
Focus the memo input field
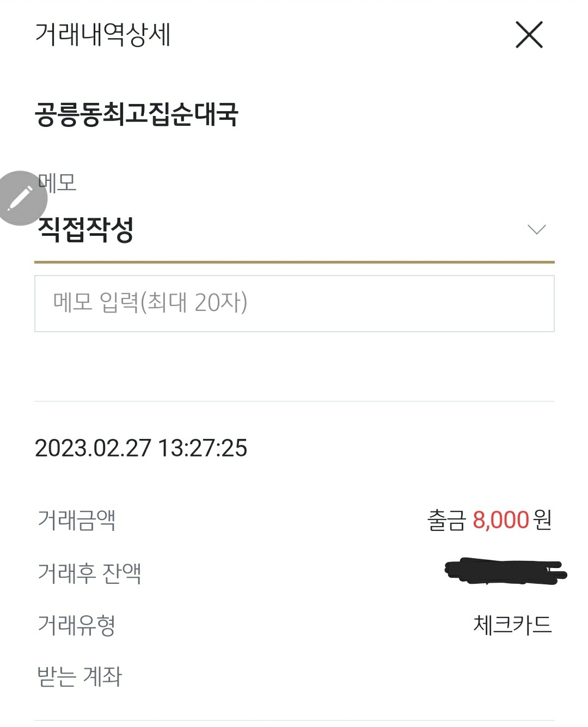[294, 303]
